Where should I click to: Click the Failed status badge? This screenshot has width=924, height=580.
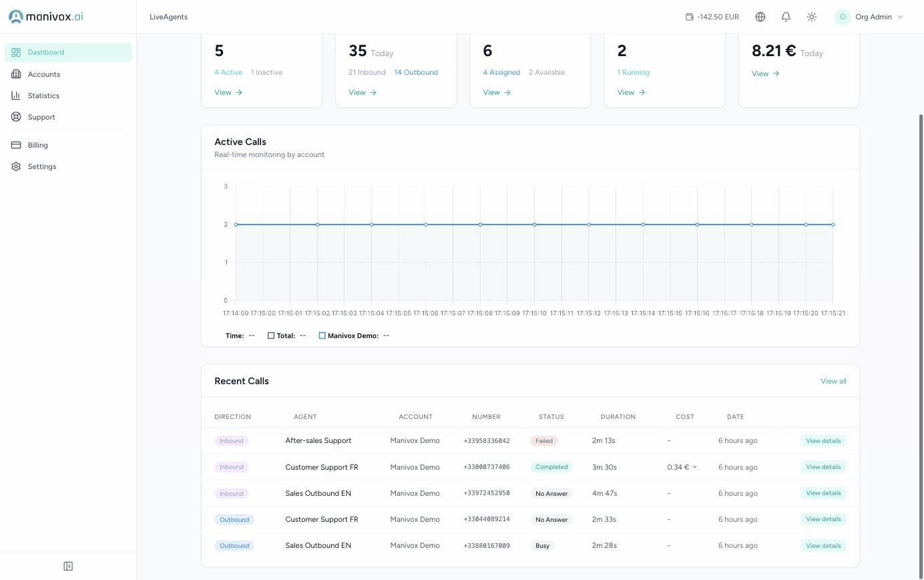(544, 441)
